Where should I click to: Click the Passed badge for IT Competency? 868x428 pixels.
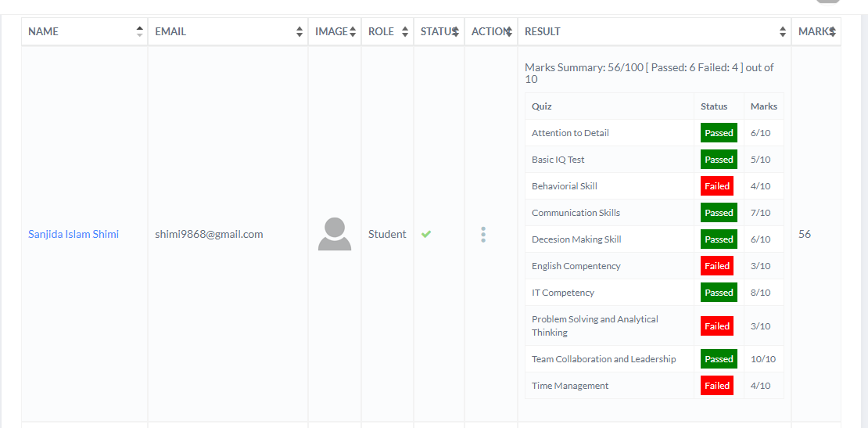(x=719, y=293)
